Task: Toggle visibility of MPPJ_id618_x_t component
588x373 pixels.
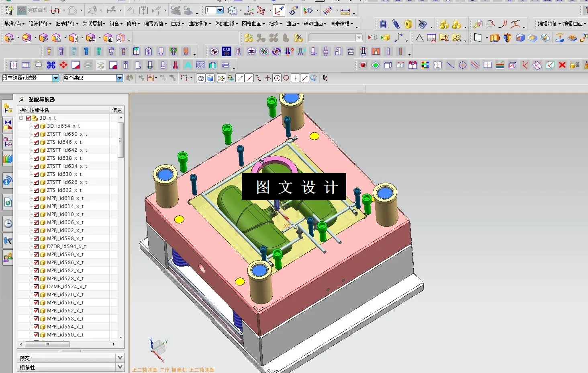Action: [36, 198]
